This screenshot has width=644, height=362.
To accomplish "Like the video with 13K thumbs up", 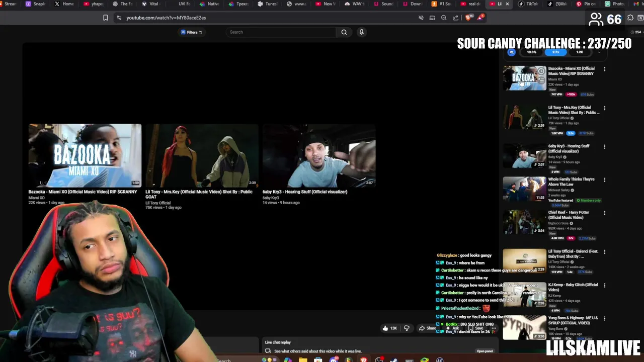I will [389, 328].
